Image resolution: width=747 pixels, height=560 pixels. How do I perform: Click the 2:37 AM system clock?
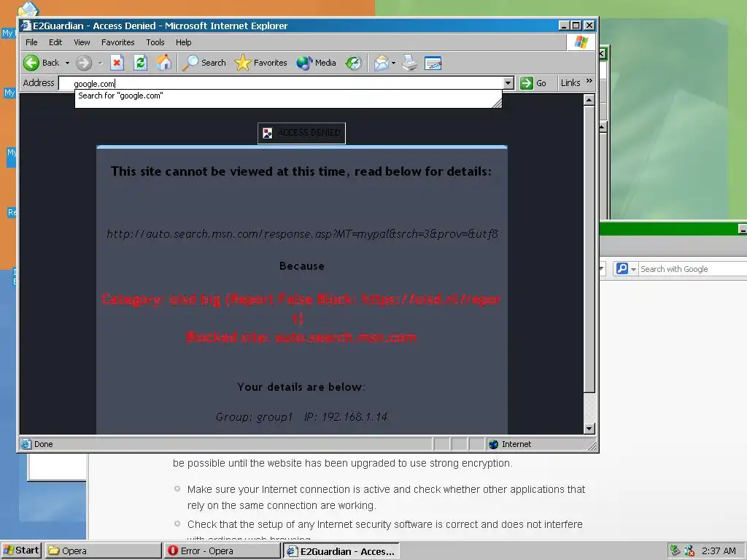tap(719, 551)
